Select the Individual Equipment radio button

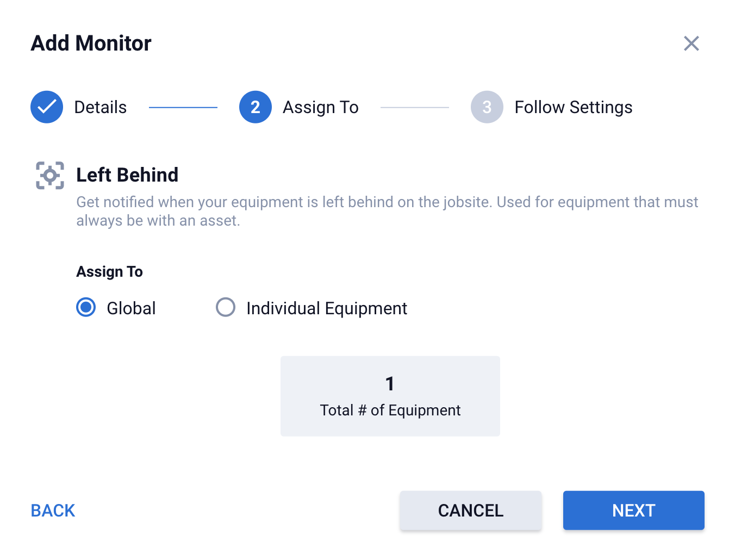click(x=226, y=307)
